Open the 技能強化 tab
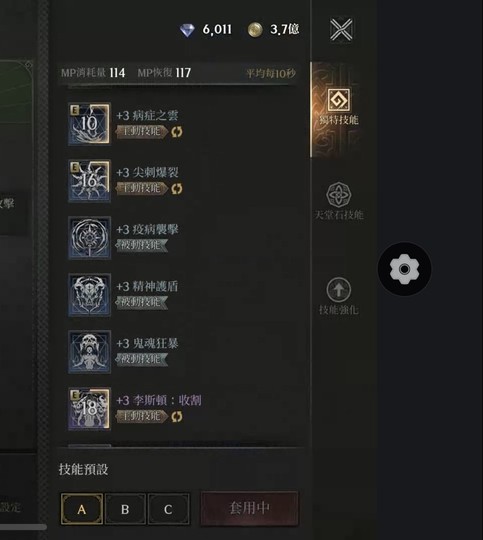The width and height of the screenshot is (483, 540). [x=339, y=296]
